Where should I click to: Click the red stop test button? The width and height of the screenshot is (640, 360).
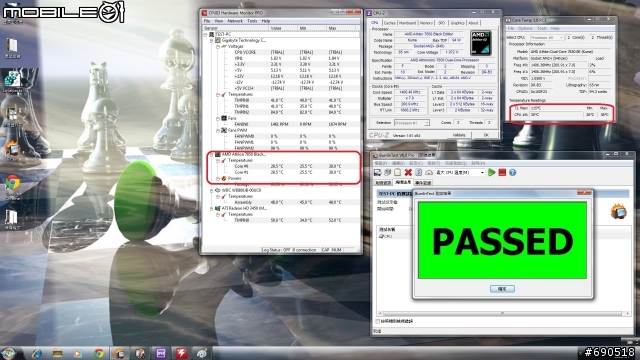click(x=502, y=173)
